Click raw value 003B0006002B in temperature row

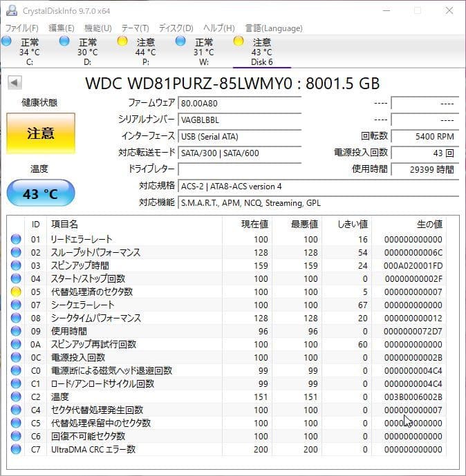[x=413, y=397]
